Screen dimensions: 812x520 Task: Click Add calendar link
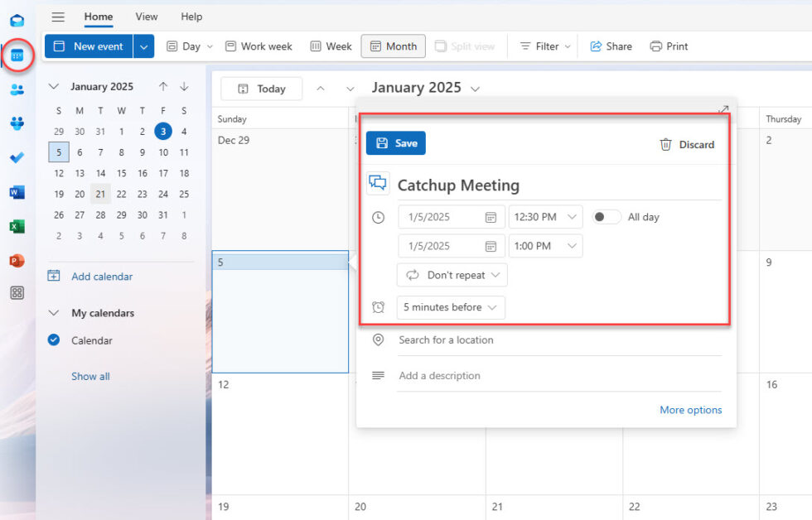(102, 277)
